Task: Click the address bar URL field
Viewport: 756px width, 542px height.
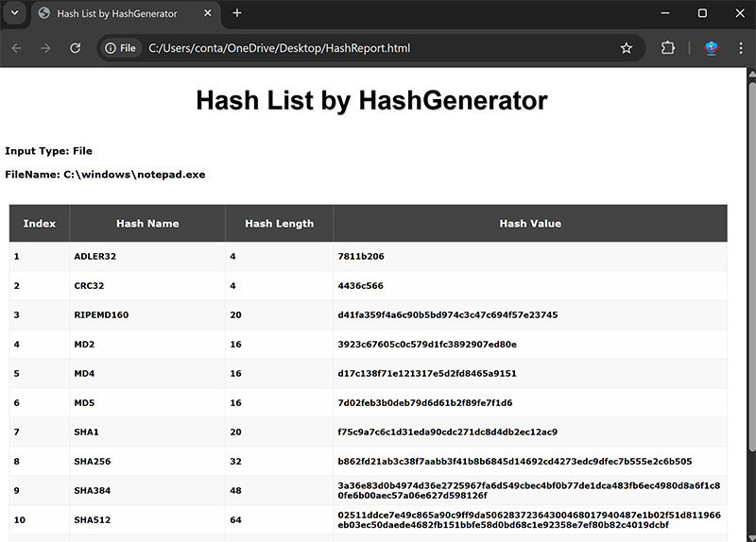Action: 378,48
